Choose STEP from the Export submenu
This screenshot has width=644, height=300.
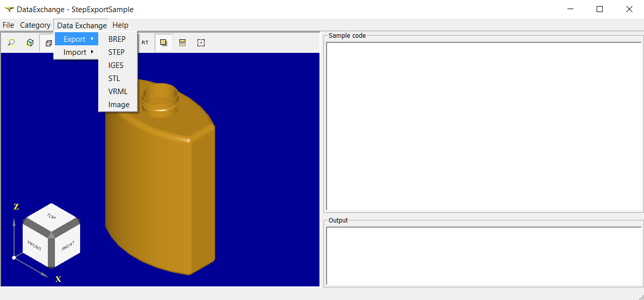tap(116, 52)
